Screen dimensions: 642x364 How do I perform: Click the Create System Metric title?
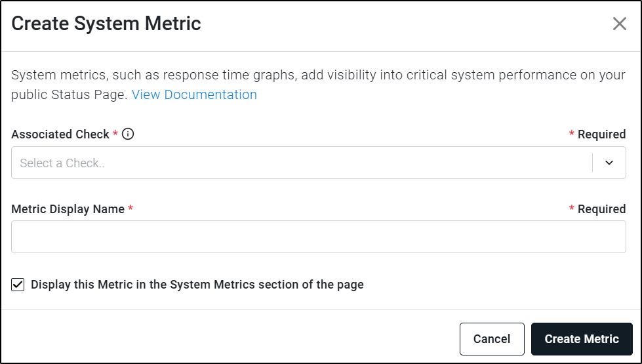tap(106, 24)
